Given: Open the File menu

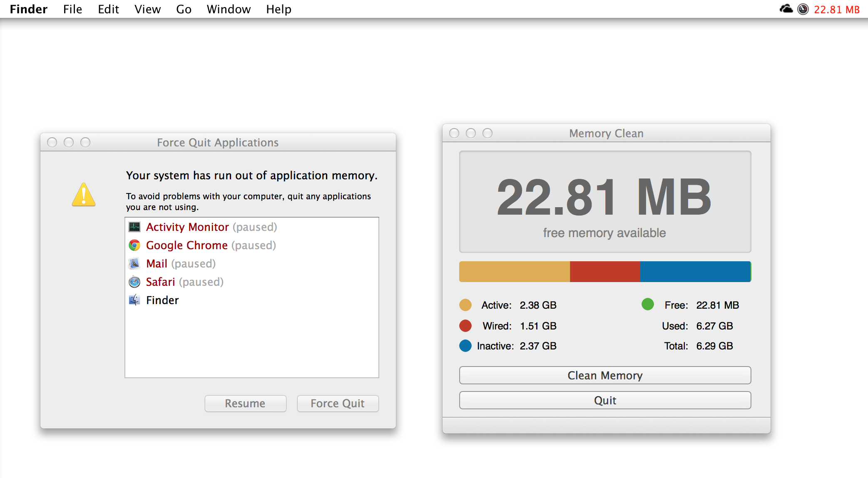Looking at the screenshot, I should coord(72,9).
